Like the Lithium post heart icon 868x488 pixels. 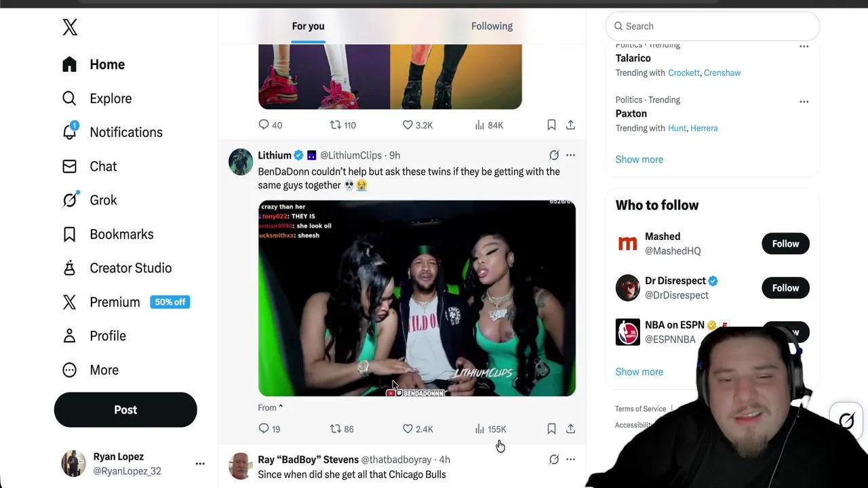(408, 429)
